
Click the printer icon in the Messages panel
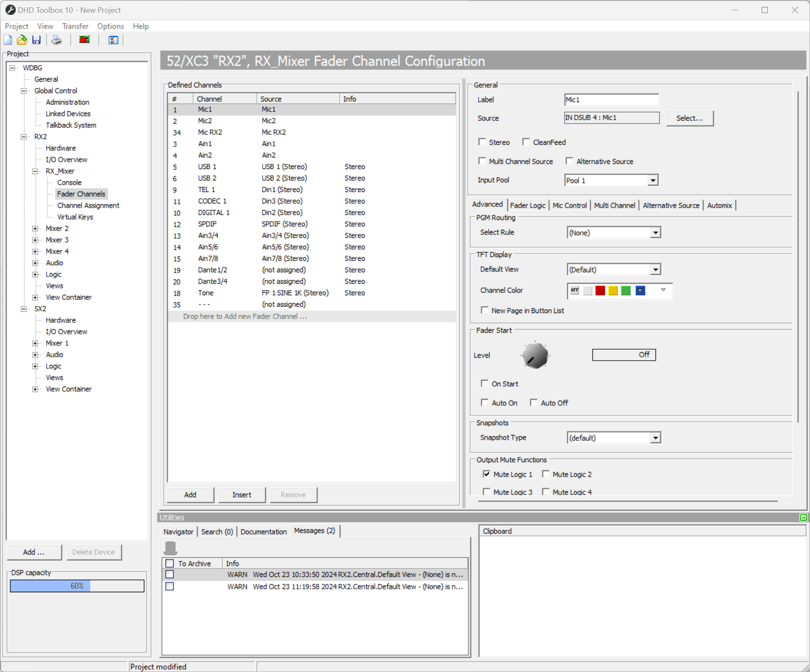171,549
